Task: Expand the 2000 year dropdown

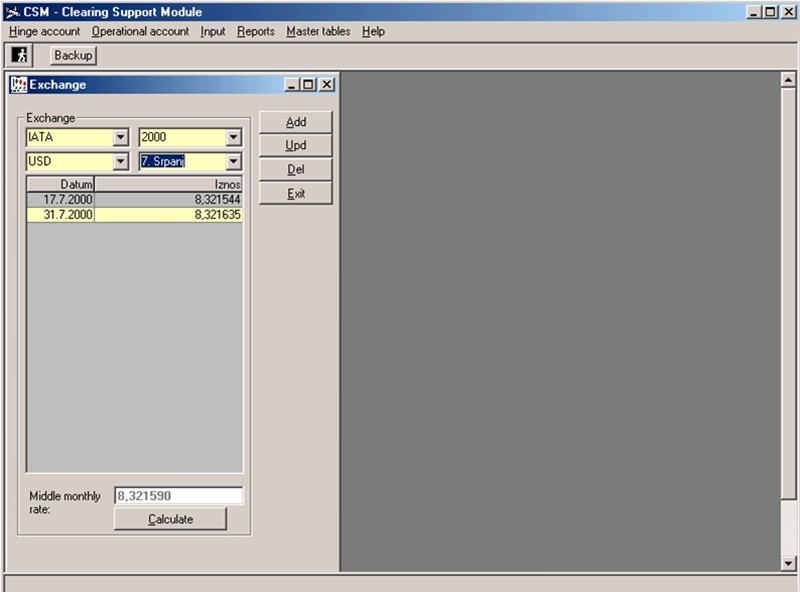Action: pos(234,137)
